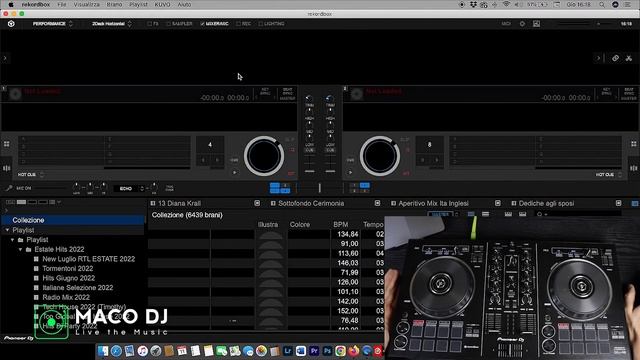This screenshot has width=640, height=360.
Task: Toggle channel 2 CUE button in mixer
Action: [330, 150]
